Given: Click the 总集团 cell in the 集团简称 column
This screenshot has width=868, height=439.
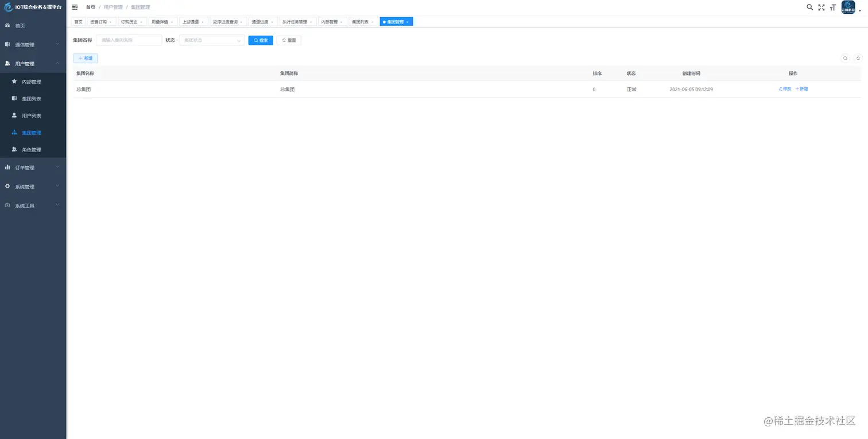Looking at the screenshot, I should point(287,90).
